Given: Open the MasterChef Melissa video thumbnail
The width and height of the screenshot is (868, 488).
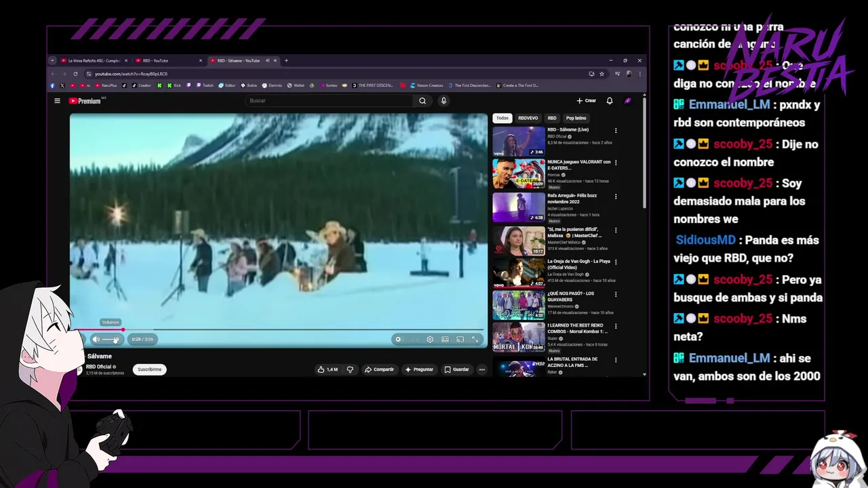Looking at the screenshot, I should point(519,241).
